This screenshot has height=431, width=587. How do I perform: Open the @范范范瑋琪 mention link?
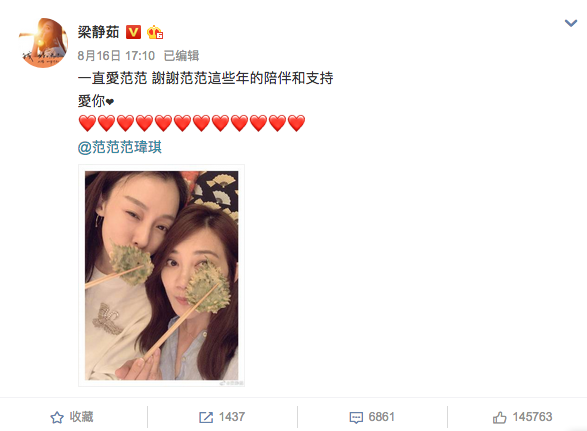(x=119, y=147)
